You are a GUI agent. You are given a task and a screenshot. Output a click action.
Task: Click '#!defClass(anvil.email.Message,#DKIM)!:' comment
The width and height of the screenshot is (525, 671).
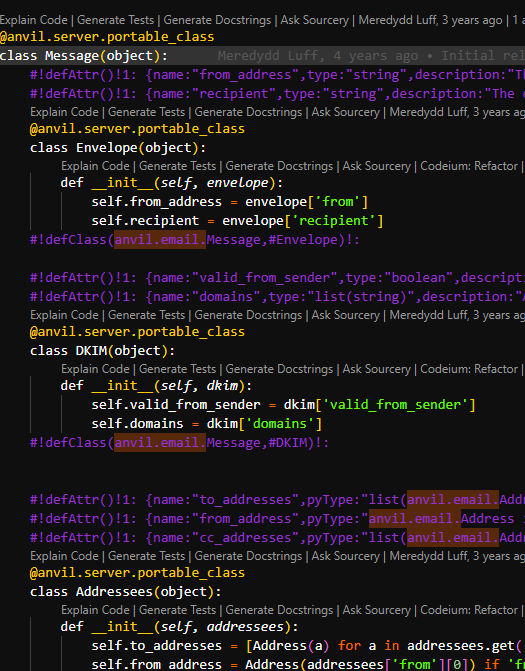click(179, 442)
